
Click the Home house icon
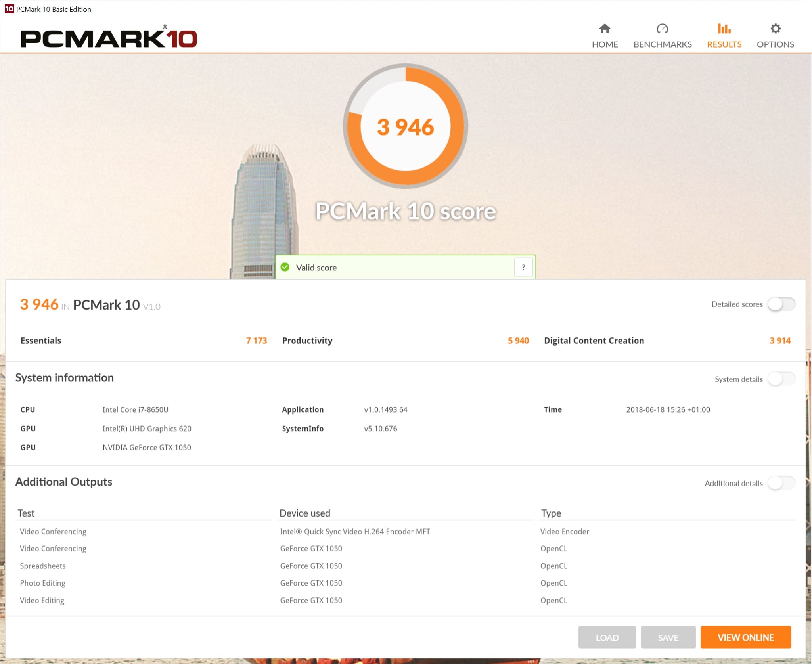605,29
